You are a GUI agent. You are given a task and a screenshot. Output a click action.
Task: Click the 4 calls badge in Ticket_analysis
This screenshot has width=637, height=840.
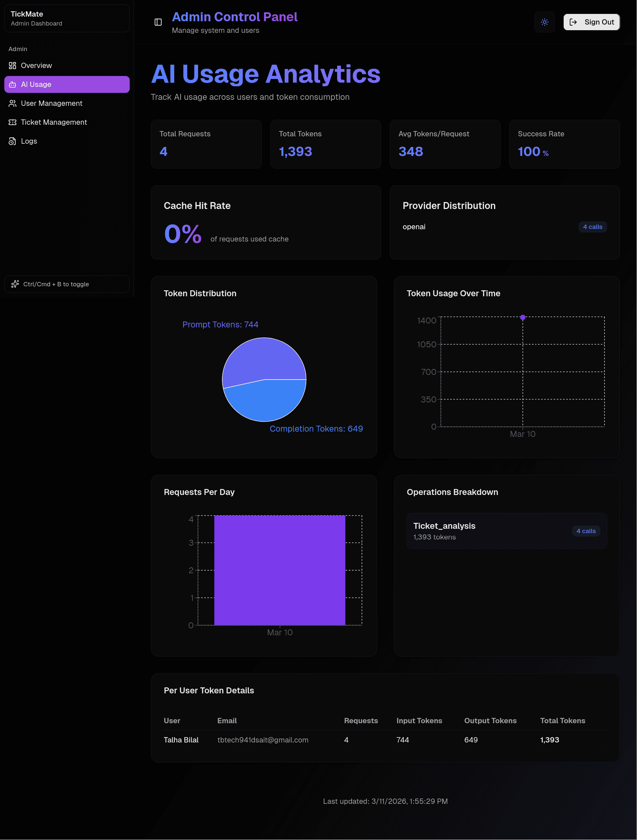click(586, 531)
